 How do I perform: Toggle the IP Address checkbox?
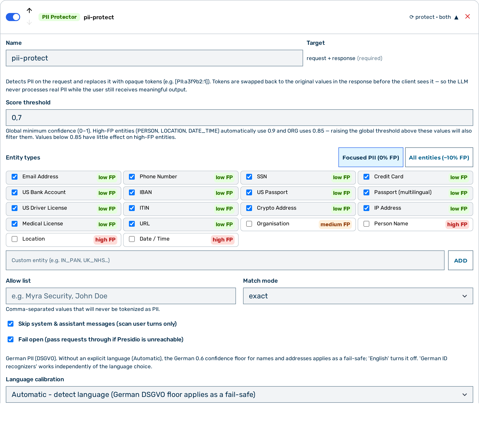pos(366,208)
